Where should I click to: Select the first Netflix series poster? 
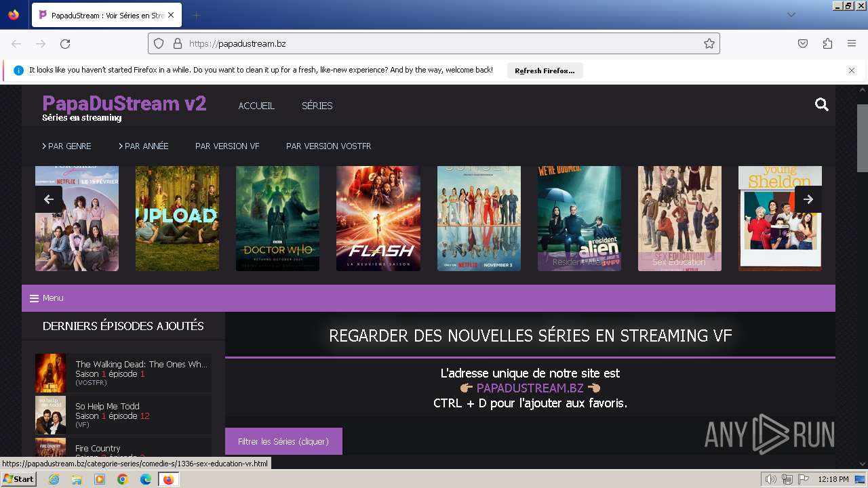click(77, 218)
